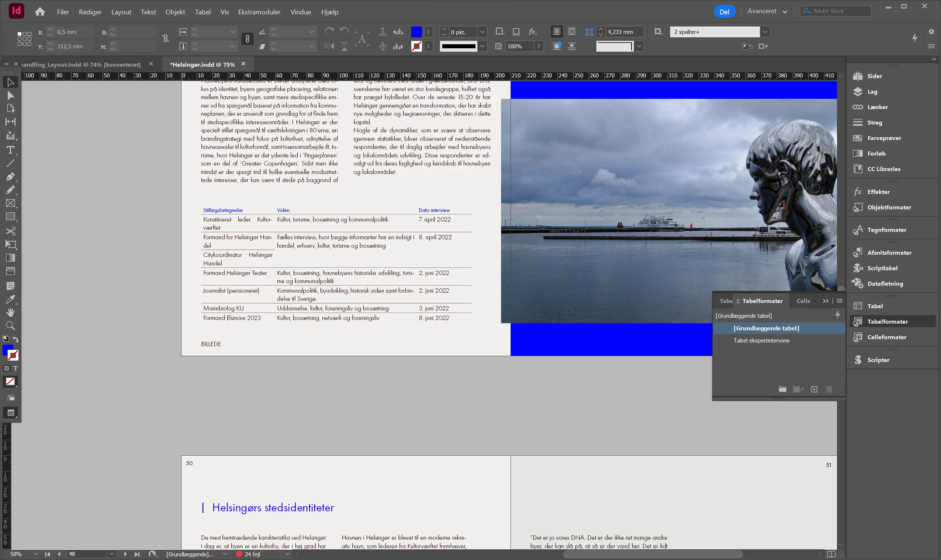Open the Tabel menu

[202, 12]
